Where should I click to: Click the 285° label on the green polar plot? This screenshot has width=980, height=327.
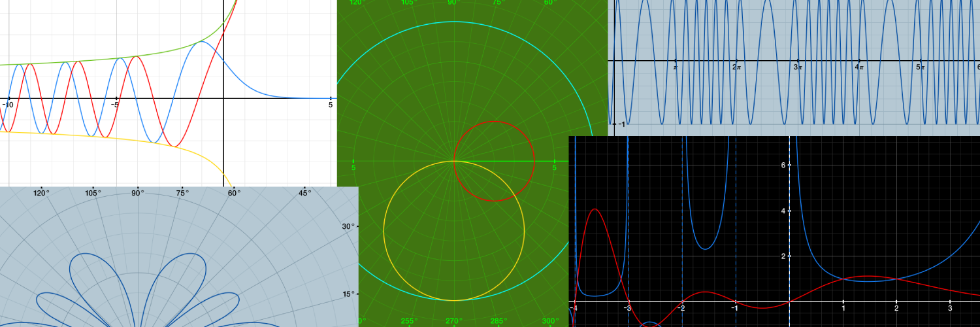(x=498, y=320)
